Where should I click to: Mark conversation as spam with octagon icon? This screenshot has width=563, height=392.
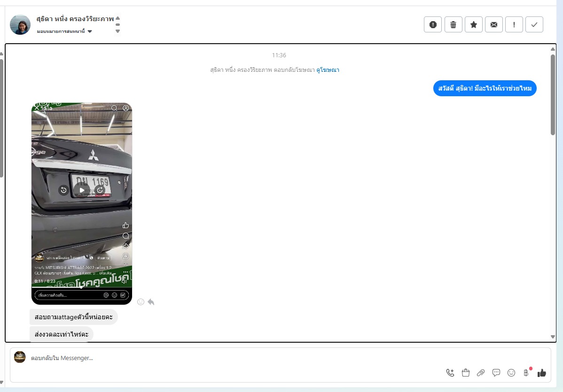click(x=432, y=25)
